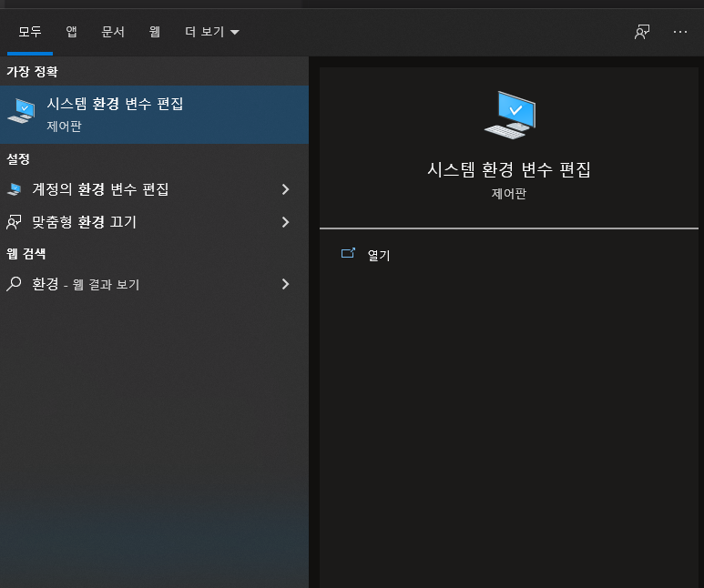Select 계정의 환경 변수 편집 setting
The image size is (704, 588).
tap(155, 189)
